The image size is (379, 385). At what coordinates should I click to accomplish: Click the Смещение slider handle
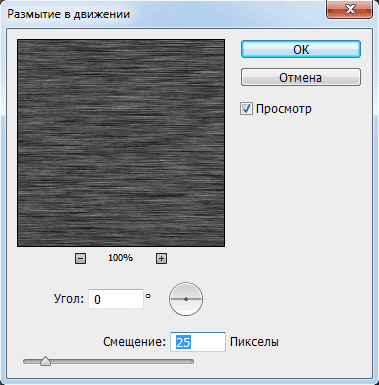coord(45,361)
